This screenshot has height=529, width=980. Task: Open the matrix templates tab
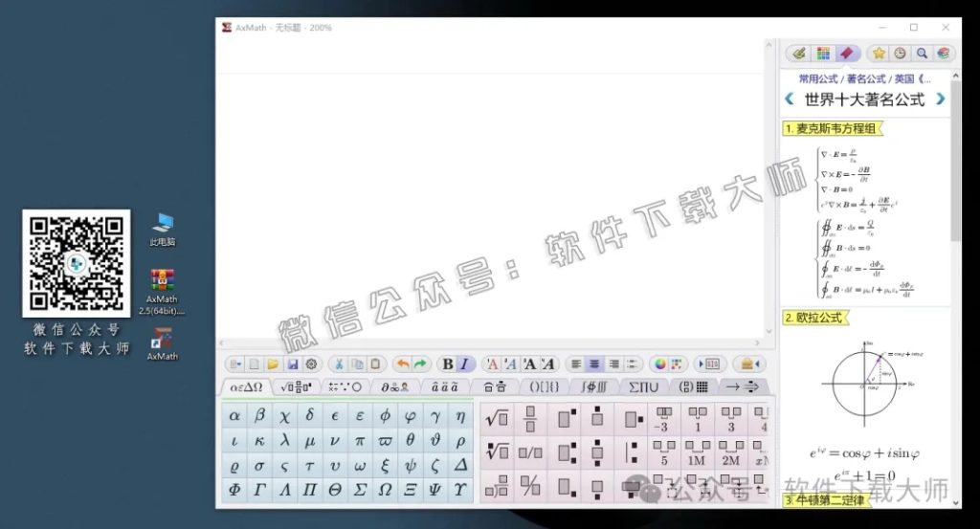point(693,387)
